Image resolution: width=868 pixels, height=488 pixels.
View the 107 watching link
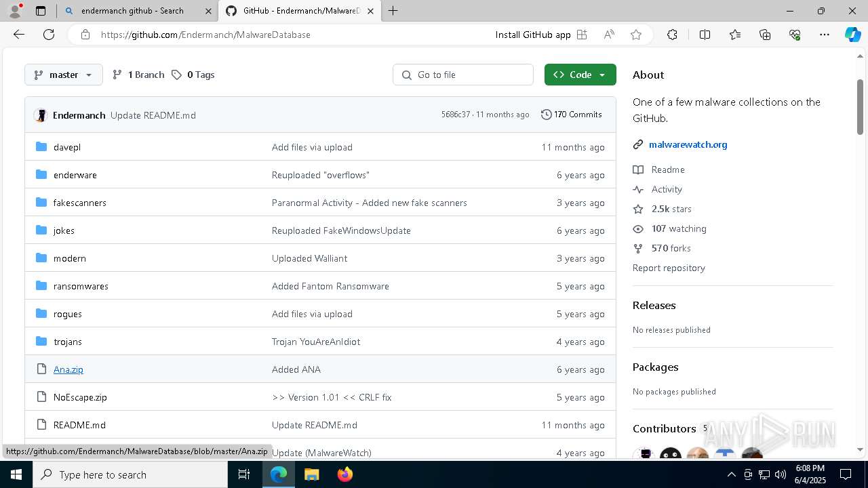coord(679,228)
